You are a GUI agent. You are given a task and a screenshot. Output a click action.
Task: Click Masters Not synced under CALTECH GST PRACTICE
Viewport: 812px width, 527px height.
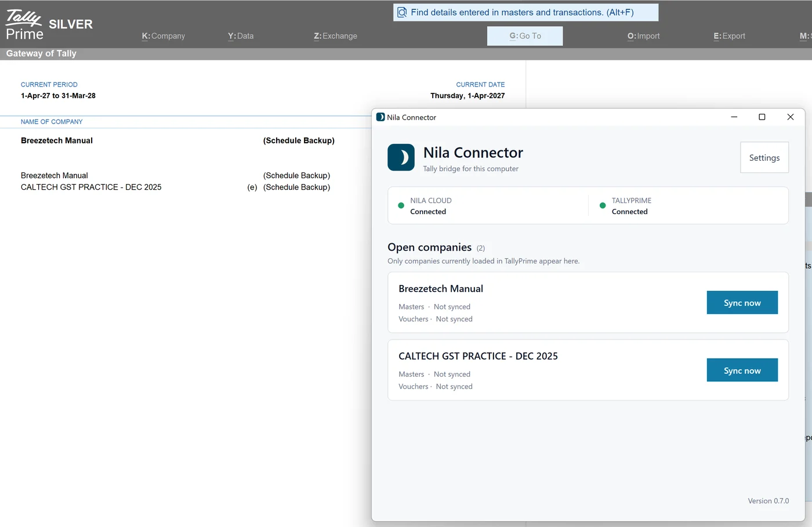434,374
